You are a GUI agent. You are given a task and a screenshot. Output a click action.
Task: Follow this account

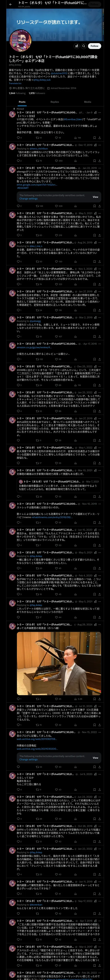pos(95,46)
